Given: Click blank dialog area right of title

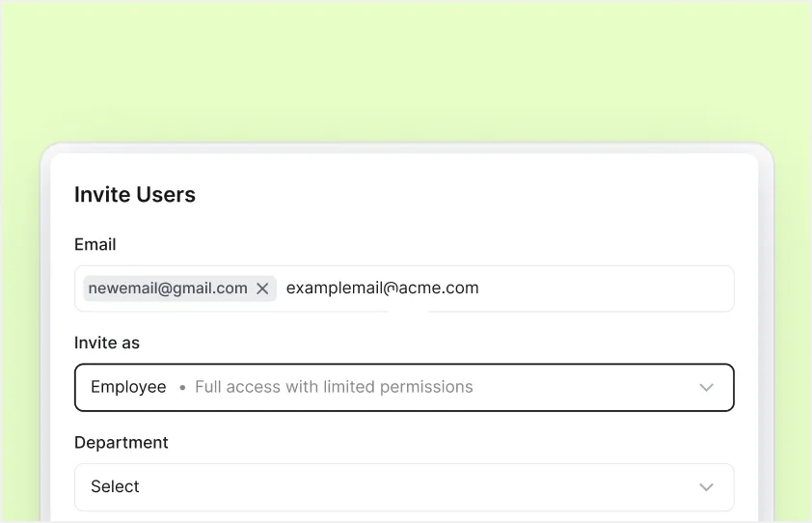Looking at the screenshot, I should coord(482,195).
